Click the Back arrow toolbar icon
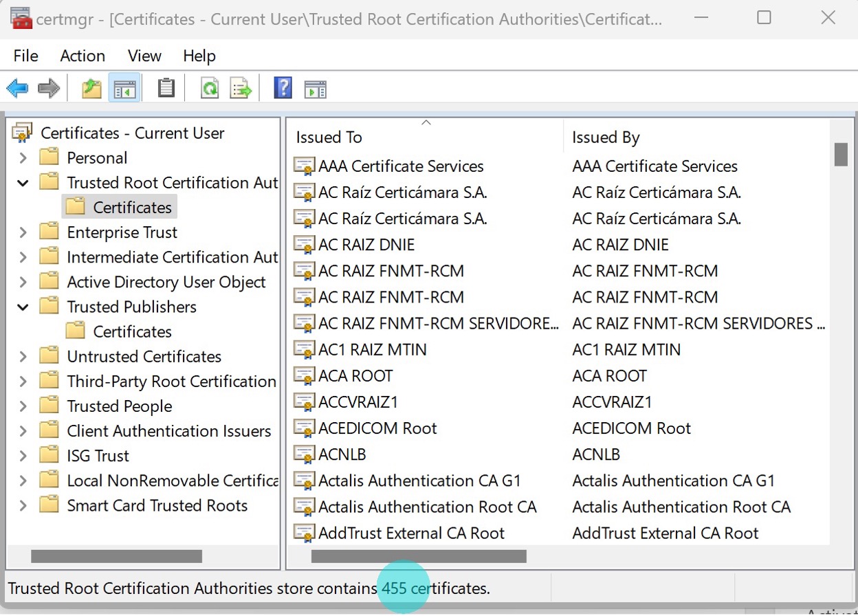Image resolution: width=858 pixels, height=616 pixels. pyautogui.click(x=17, y=88)
